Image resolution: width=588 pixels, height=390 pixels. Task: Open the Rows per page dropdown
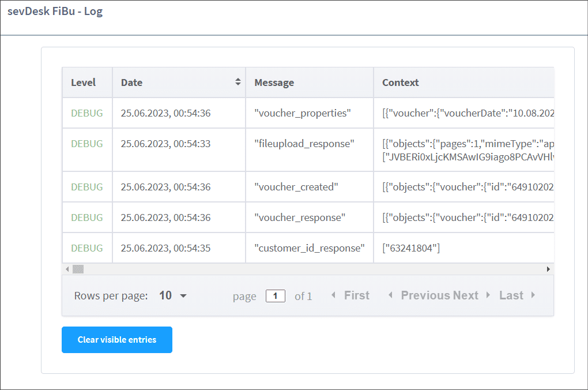click(x=173, y=296)
